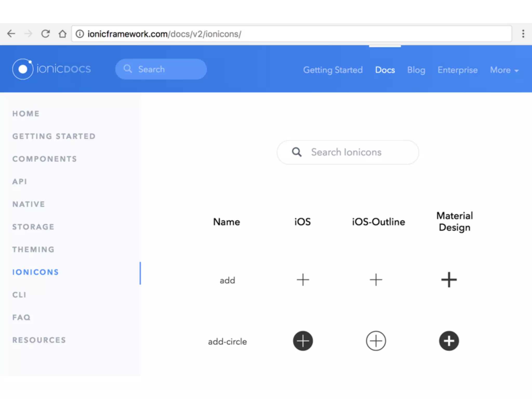This screenshot has height=399, width=532.
Task: Open the Blog link in header
Action: coord(416,70)
